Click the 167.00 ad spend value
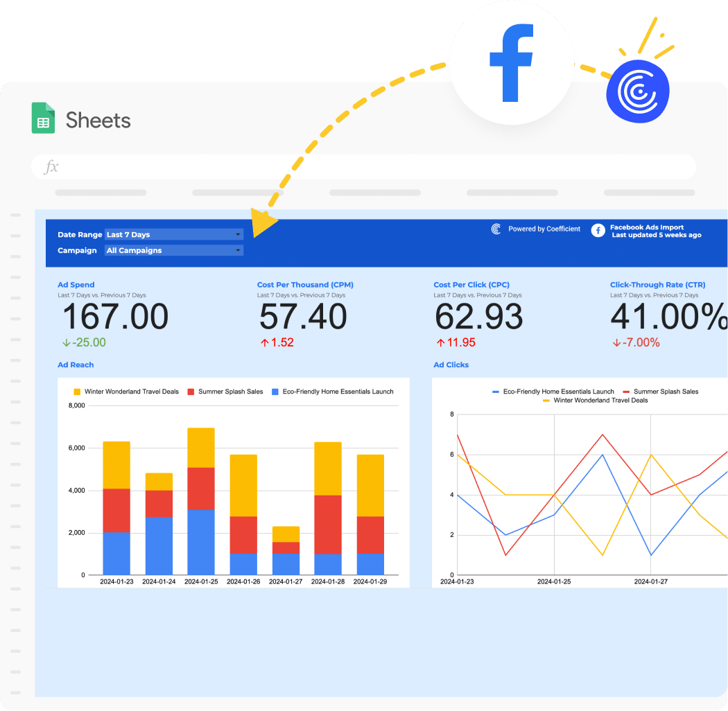Viewport: 728px width, 711px height. click(116, 317)
